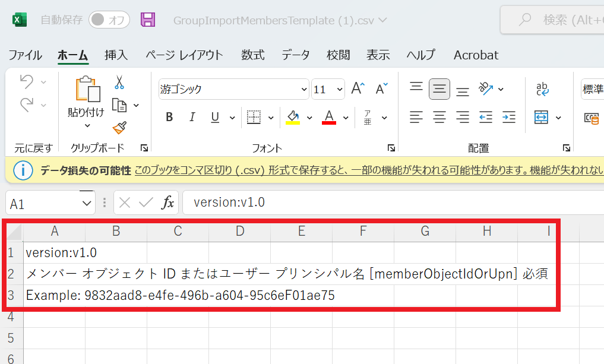Click the Insert Function fx icon

168,202
